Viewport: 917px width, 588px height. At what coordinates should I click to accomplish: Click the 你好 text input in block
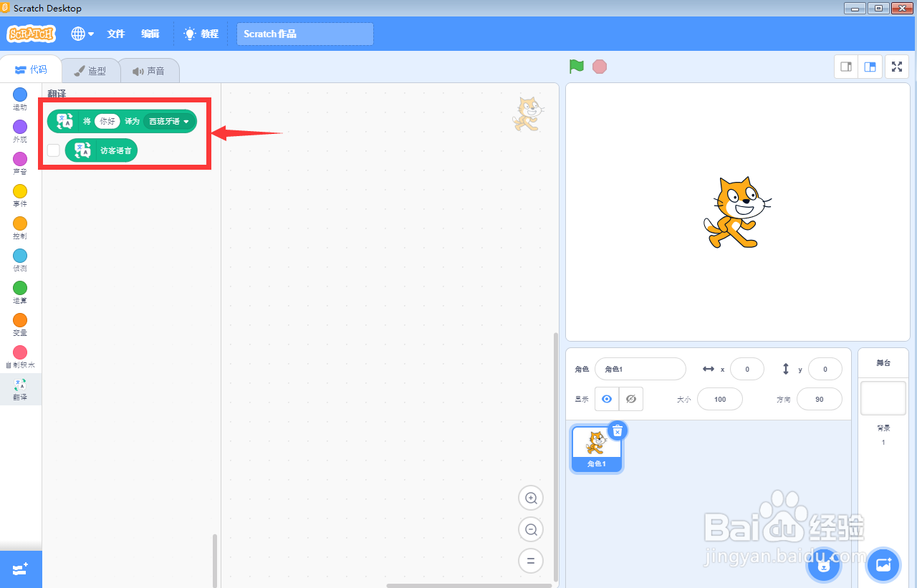pyautogui.click(x=107, y=121)
